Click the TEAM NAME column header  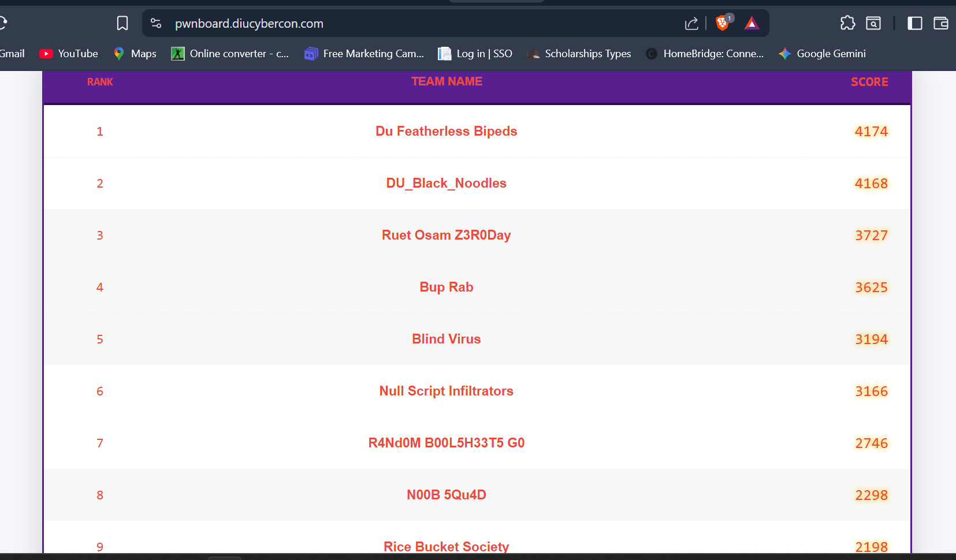[447, 81]
